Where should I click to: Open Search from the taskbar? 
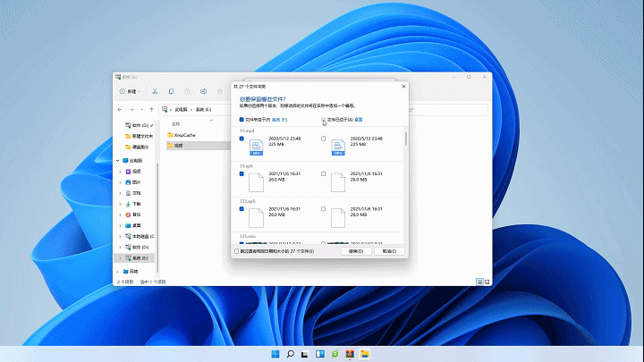pos(290,354)
